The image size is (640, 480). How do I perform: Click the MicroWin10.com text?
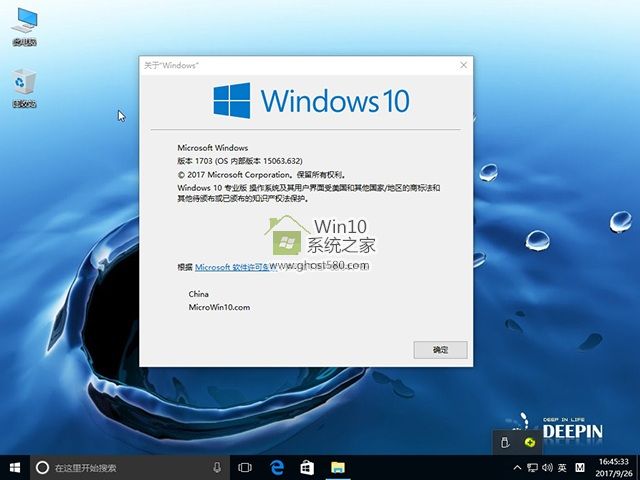[219, 307]
